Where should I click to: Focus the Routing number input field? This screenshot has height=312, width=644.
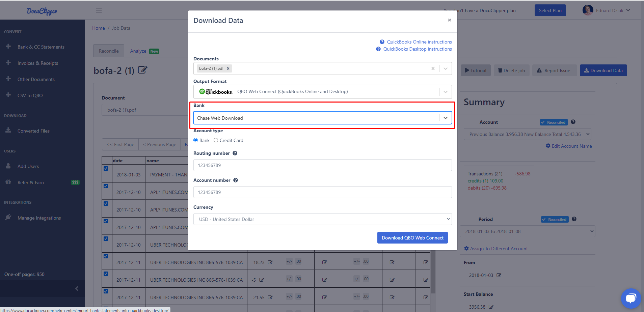tap(323, 165)
